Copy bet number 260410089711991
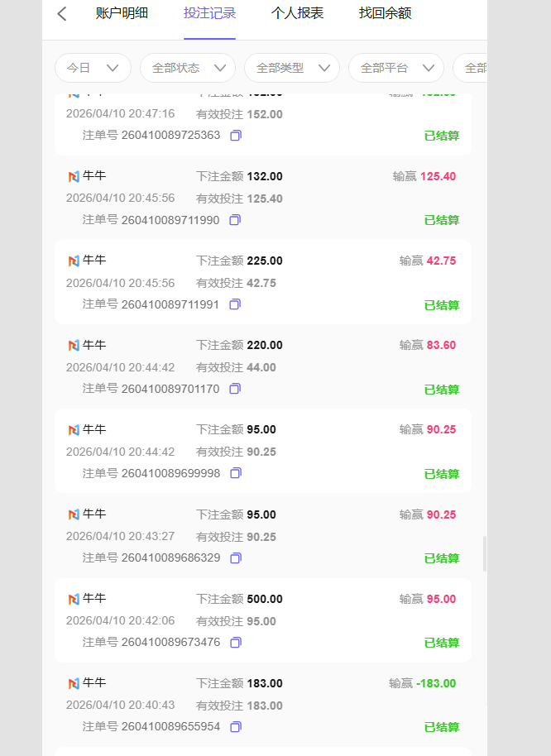 (x=235, y=304)
